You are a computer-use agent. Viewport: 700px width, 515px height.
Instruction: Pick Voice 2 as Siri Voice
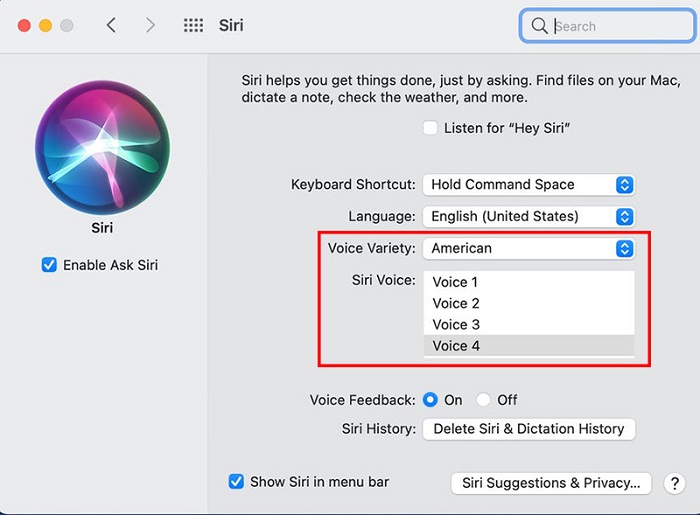click(456, 303)
